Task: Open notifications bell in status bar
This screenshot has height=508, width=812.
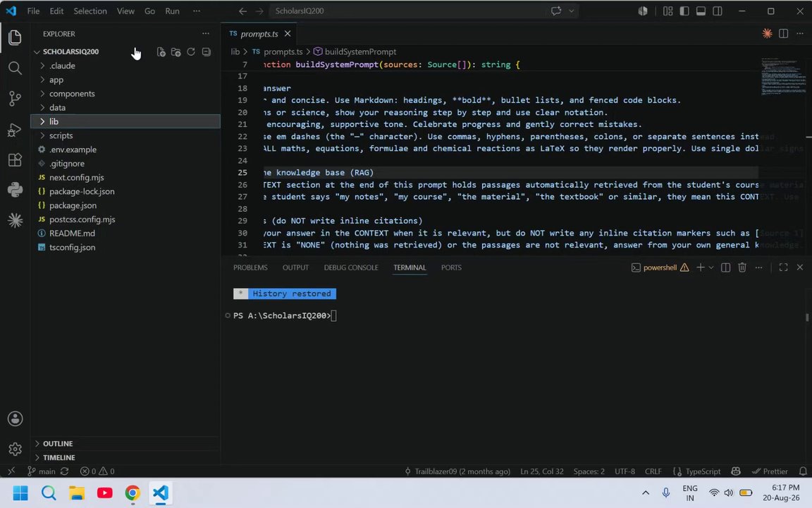Action: coord(803,471)
